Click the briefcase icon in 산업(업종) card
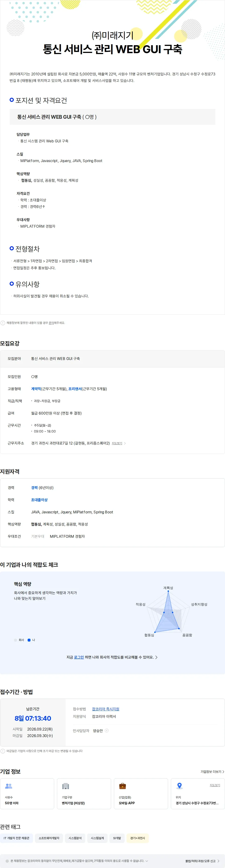 point(122,786)
